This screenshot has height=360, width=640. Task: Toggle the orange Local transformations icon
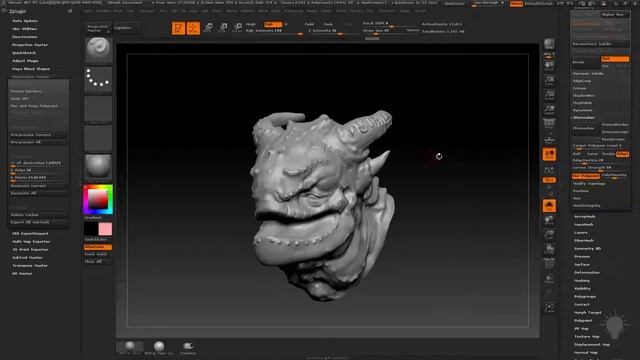click(549, 154)
